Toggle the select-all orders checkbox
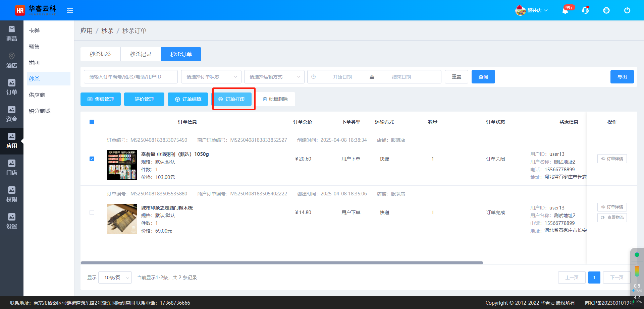 click(92, 122)
